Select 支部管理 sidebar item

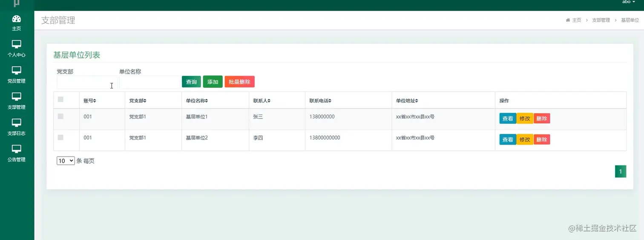17,101
